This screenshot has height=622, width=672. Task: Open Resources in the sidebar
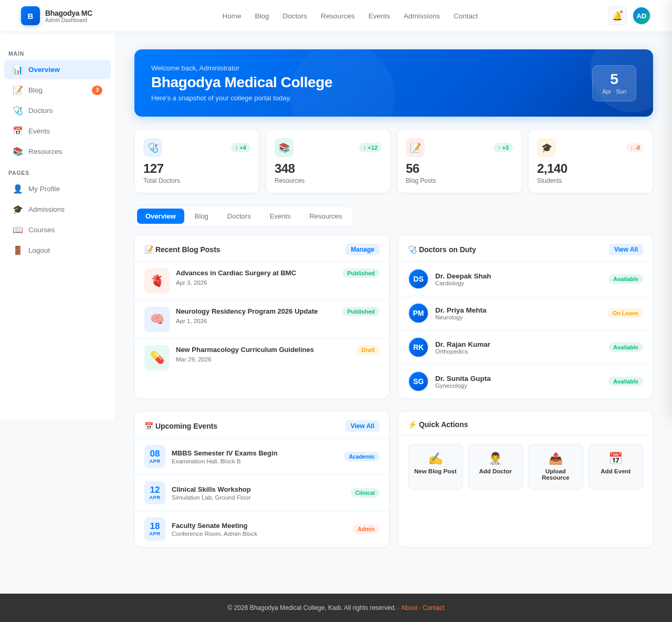[x=58, y=151]
